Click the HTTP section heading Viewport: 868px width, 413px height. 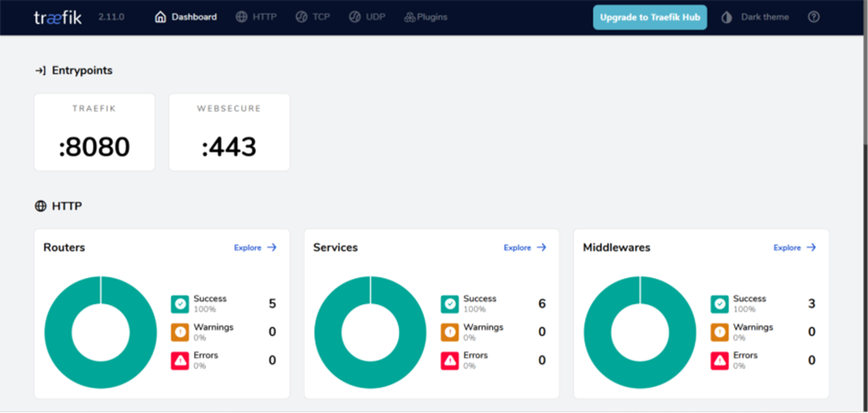click(x=67, y=207)
